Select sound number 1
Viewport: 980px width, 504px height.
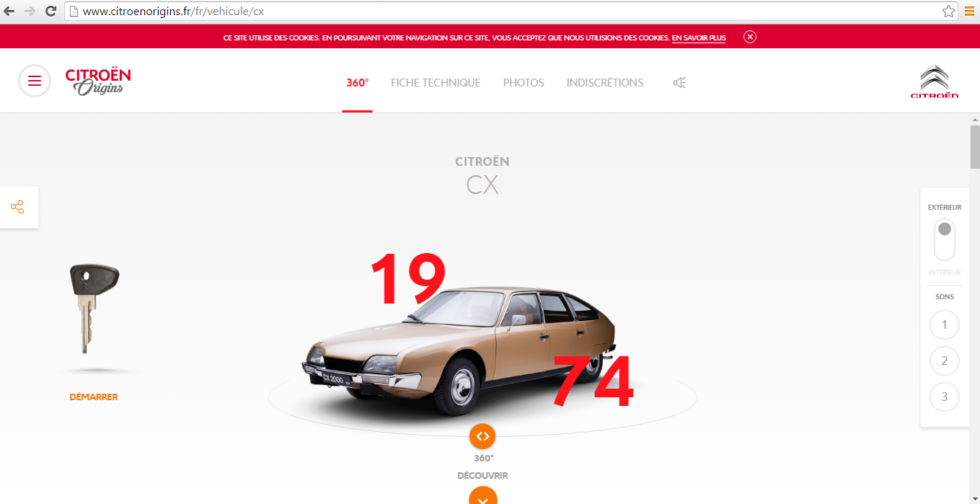[x=945, y=324]
